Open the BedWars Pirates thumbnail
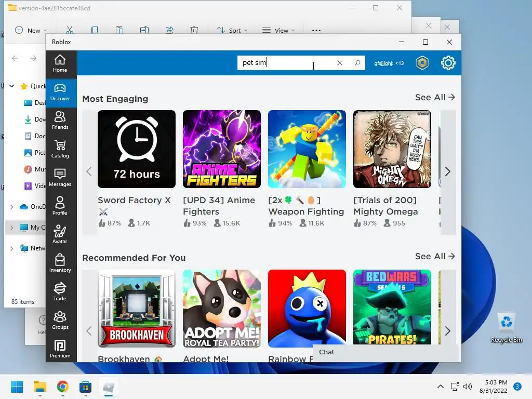 click(x=392, y=307)
